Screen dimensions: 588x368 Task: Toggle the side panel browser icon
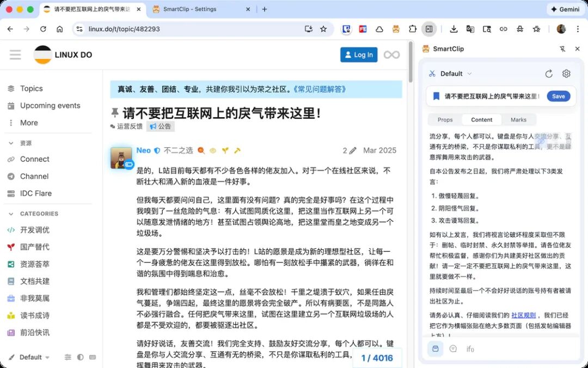point(429,28)
